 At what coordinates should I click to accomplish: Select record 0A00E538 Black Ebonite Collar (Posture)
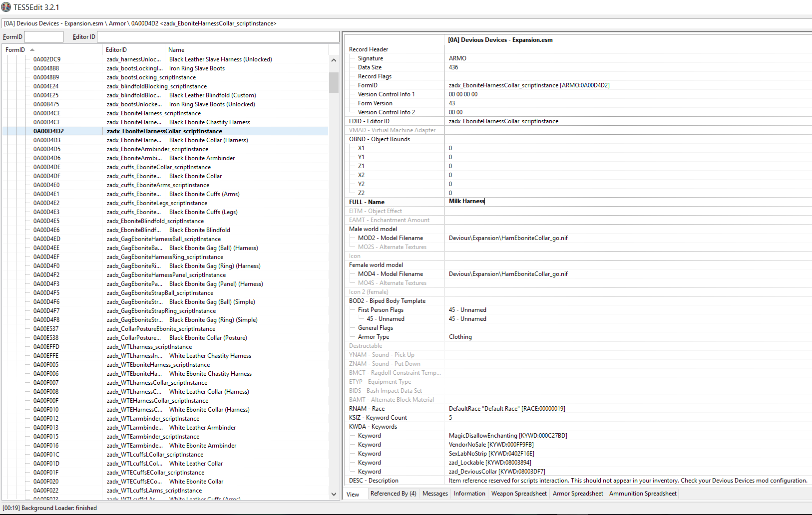[x=165, y=338]
